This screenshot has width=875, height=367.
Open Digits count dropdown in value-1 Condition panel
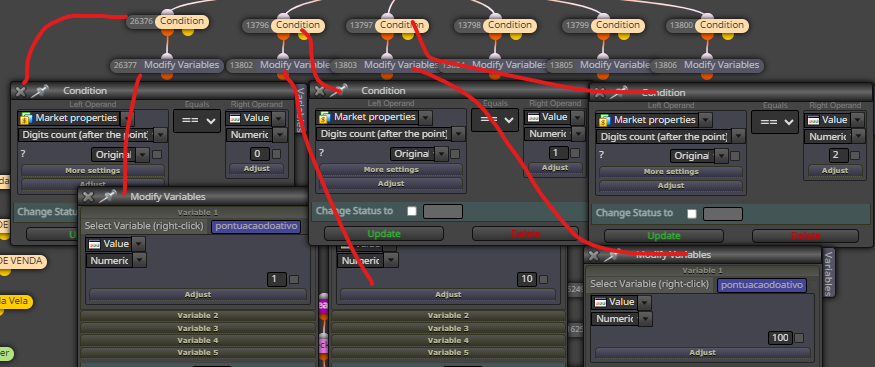[458, 134]
